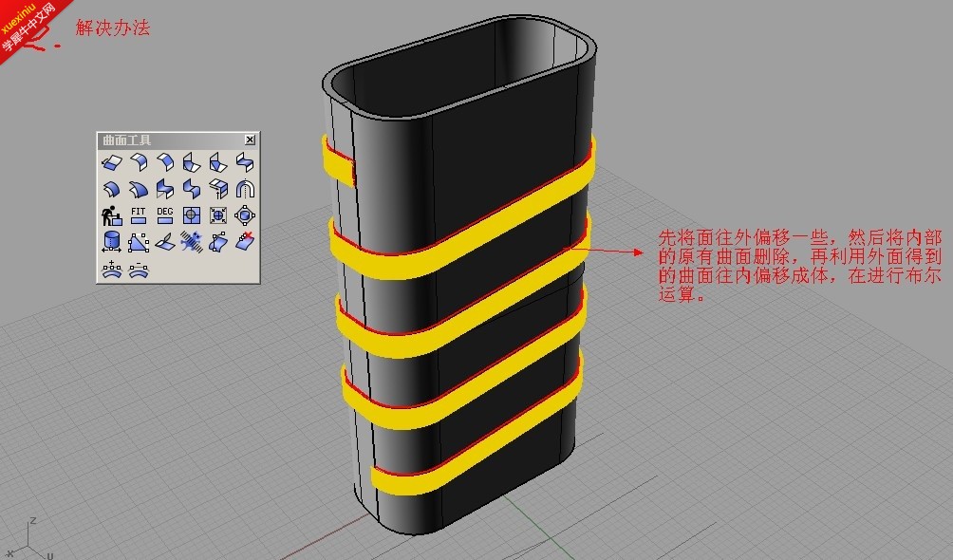Viewport: 953px width, 560px height.
Task: Click the surface icon with the red X
Action: click(x=245, y=242)
